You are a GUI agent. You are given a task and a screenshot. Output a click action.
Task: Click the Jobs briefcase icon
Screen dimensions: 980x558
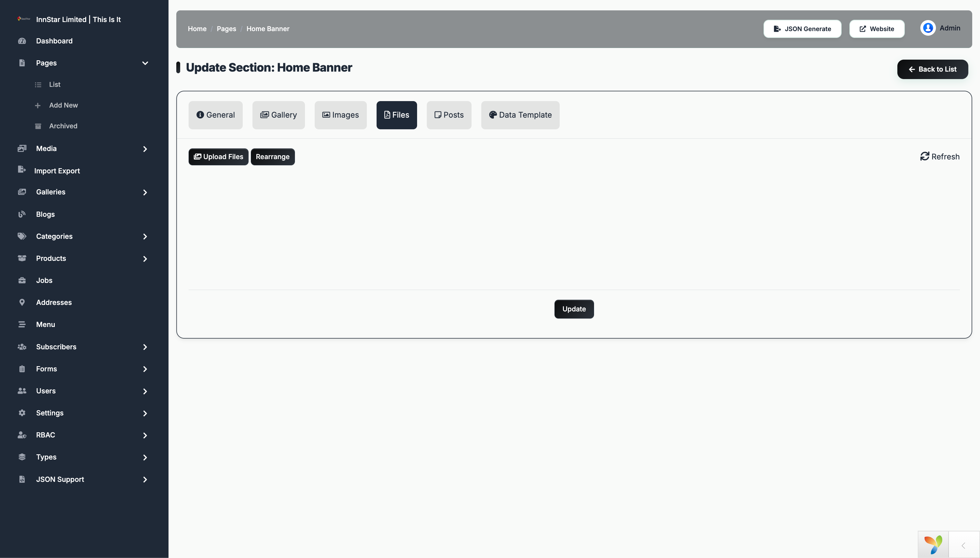coord(22,281)
